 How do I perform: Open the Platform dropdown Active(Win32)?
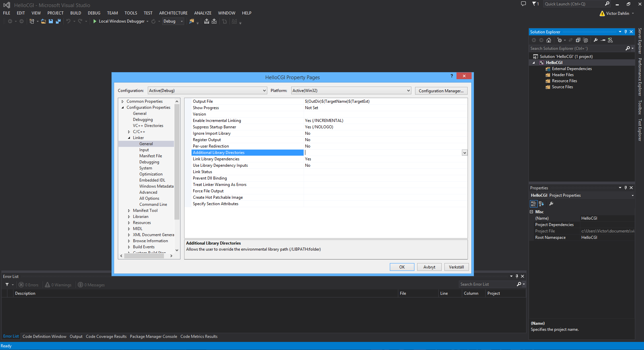pyautogui.click(x=351, y=91)
